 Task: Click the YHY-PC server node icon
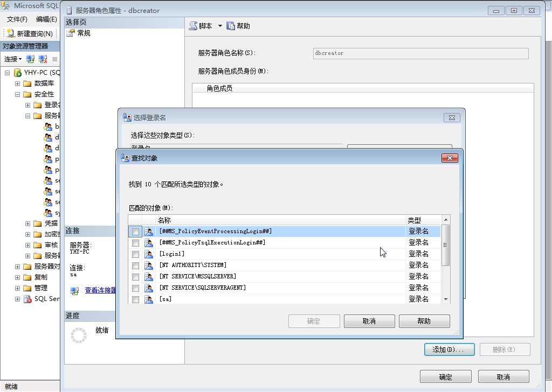[x=18, y=73]
